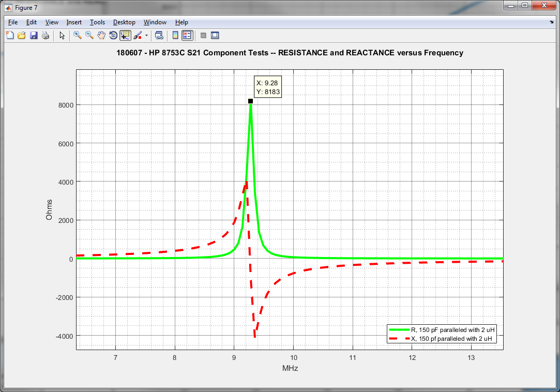The image size is (560, 392).
Task: Open the Help menu
Action: [181, 22]
